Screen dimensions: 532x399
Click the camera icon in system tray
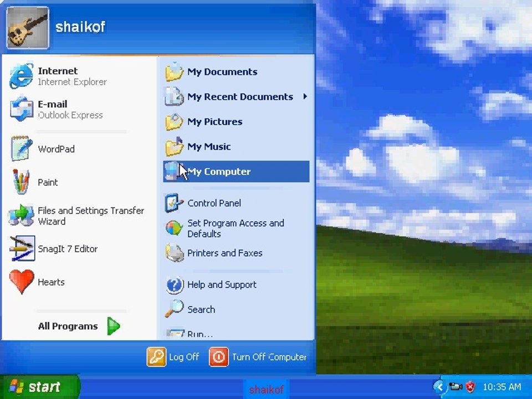point(456,386)
